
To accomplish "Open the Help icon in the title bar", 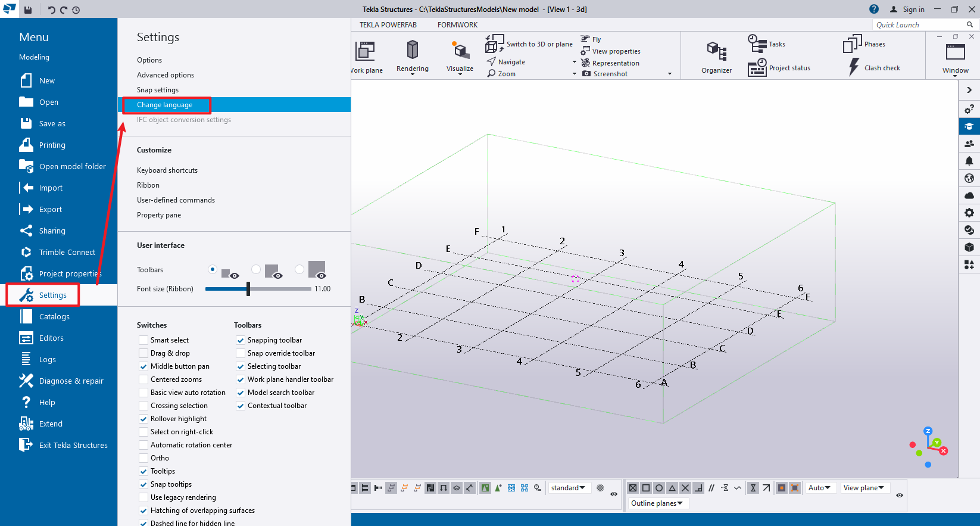I will tap(873, 9).
